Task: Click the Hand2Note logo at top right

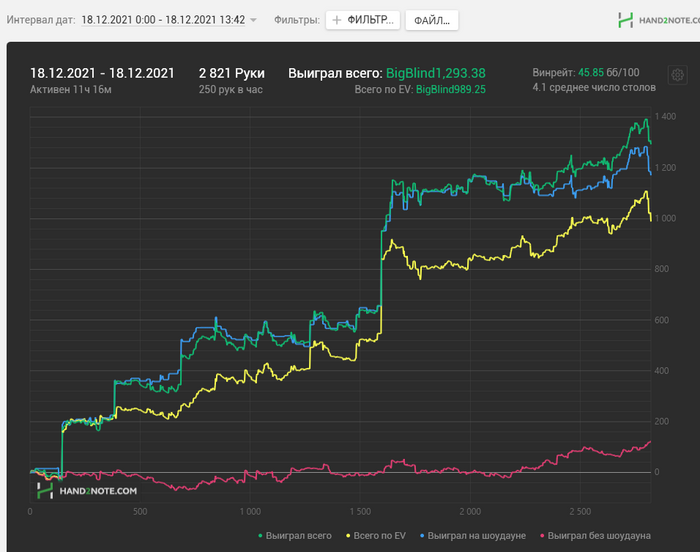Action: pyautogui.click(x=658, y=20)
